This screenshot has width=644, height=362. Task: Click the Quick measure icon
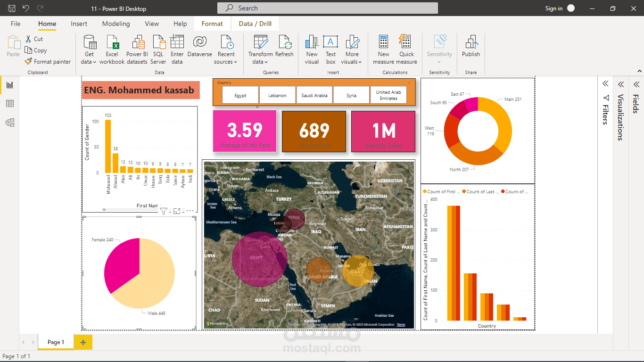coord(406,42)
